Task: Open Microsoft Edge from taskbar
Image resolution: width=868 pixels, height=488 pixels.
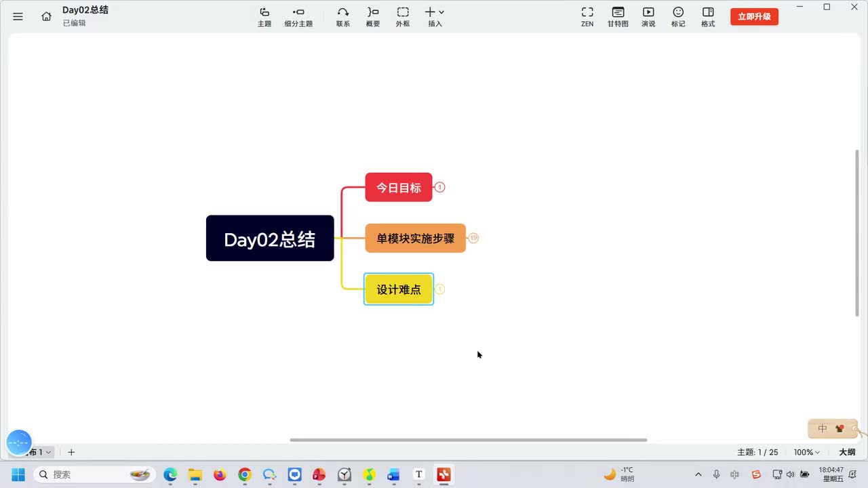Action: pyautogui.click(x=170, y=474)
